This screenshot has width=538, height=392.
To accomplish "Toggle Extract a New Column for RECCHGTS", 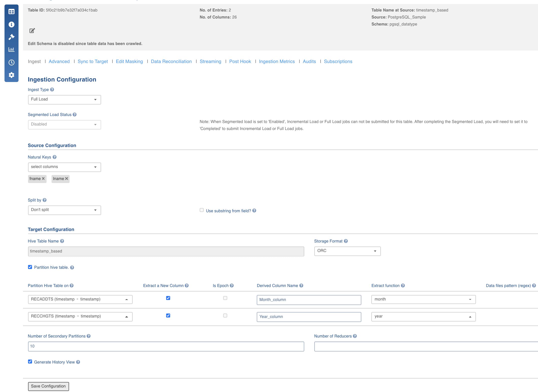I will pyautogui.click(x=168, y=315).
